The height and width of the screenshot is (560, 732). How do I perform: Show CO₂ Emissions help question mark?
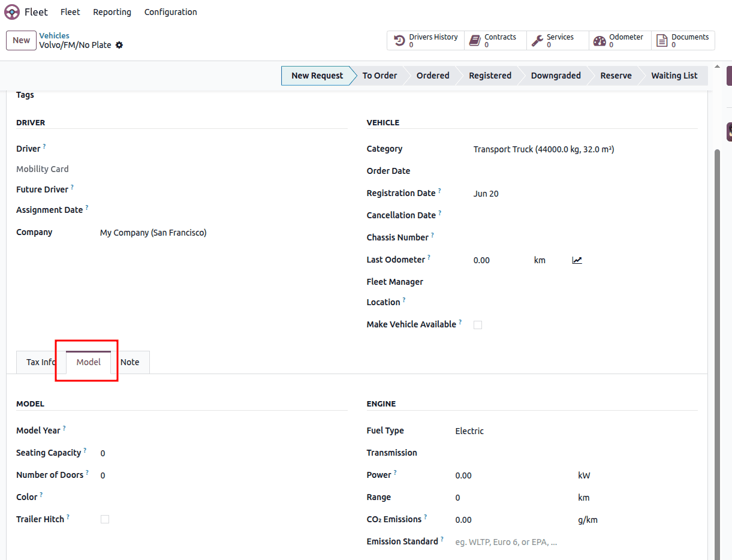click(426, 517)
